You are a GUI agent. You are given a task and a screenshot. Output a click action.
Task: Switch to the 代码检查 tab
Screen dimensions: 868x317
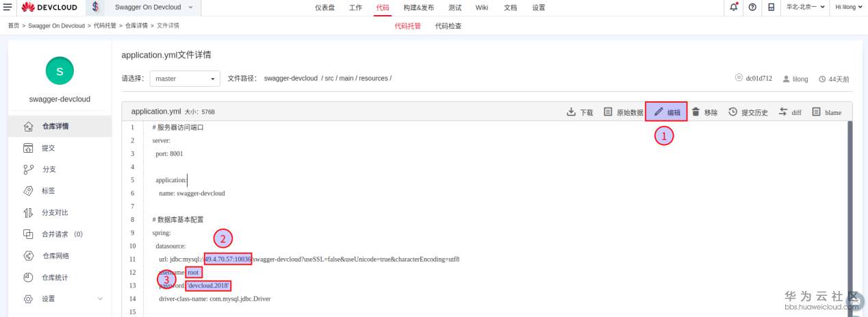(x=448, y=26)
